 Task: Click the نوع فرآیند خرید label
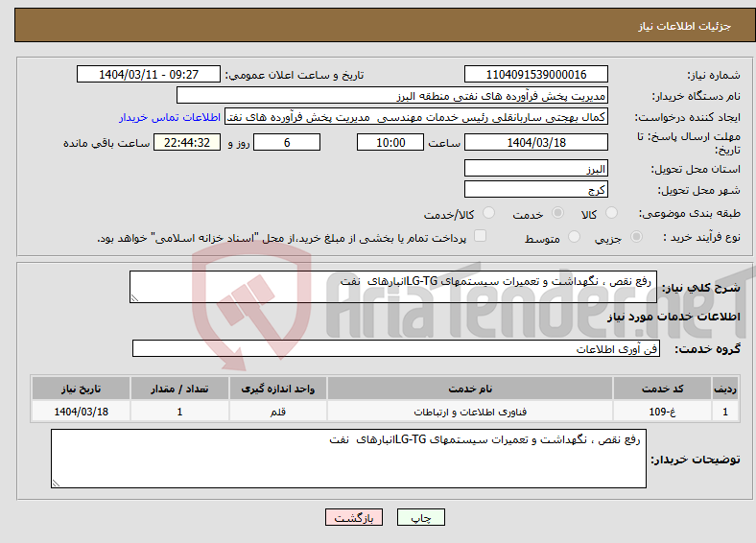point(701,237)
